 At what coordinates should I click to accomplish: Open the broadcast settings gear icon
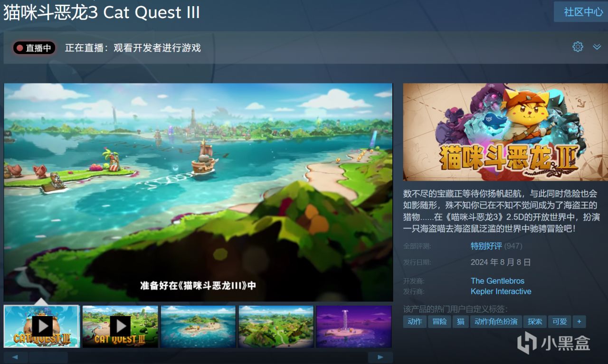[578, 47]
